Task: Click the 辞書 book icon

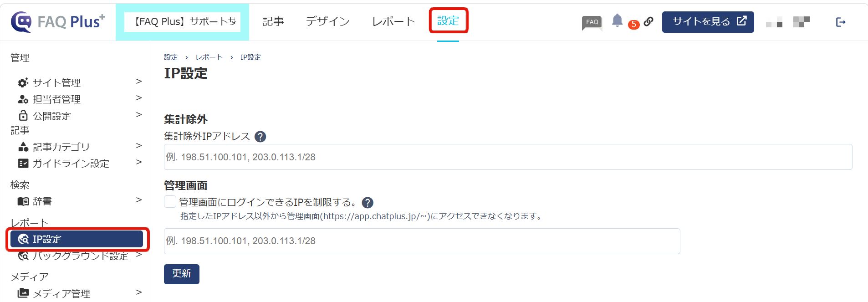Action: pos(23,201)
